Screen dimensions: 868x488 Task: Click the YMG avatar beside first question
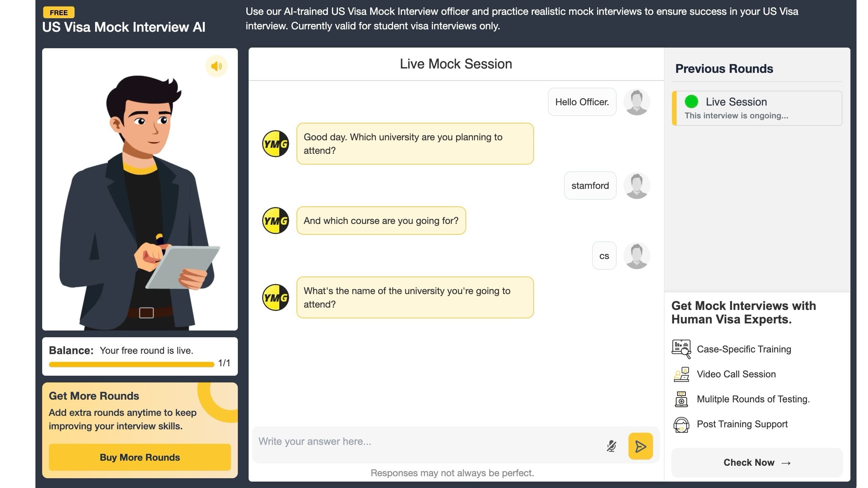(x=275, y=144)
